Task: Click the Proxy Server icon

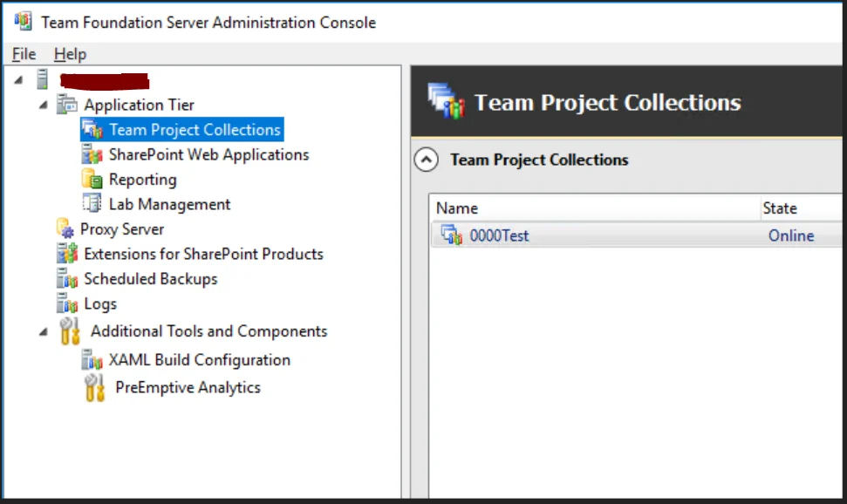Action: coord(65,228)
